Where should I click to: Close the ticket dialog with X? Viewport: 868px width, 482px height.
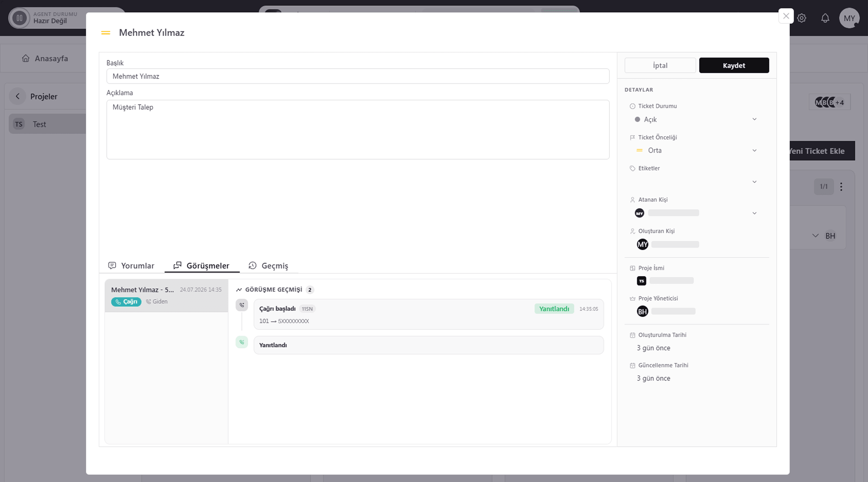tap(786, 16)
